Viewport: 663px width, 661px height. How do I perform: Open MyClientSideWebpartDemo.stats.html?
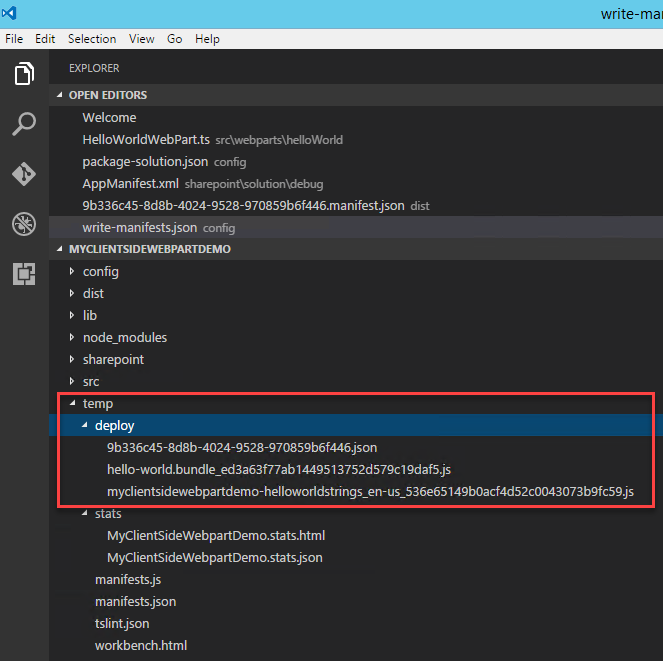pos(216,535)
